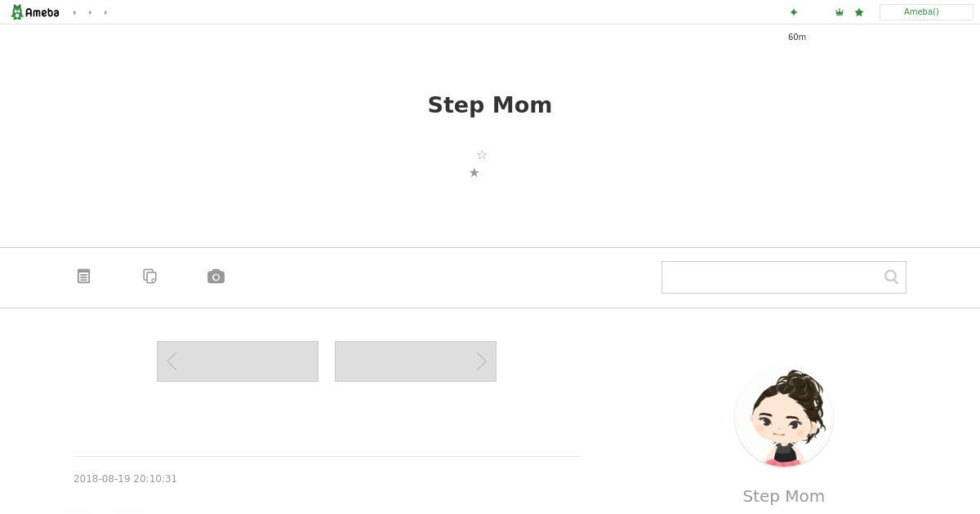Open the green crown ranking icon
980x514 pixels.
pos(840,12)
